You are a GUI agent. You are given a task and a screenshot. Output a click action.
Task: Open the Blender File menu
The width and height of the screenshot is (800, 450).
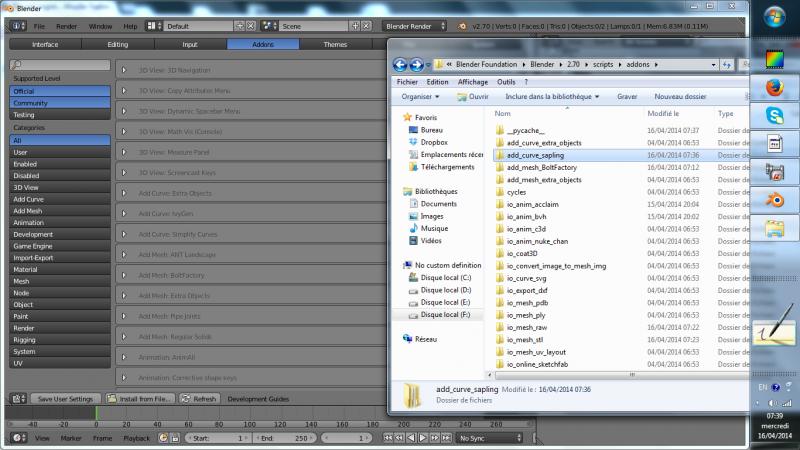[39, 26]
